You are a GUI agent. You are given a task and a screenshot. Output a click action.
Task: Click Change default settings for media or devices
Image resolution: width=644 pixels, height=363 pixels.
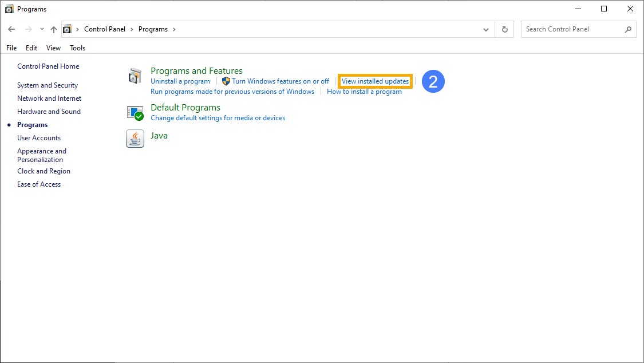tap(218, 118)
